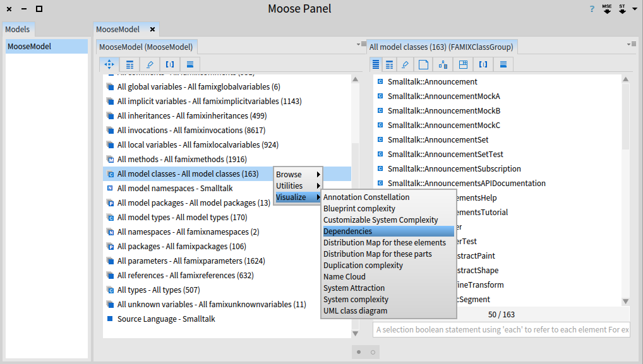This screenshot has width=643, height=364.
Task: Click the navigation arrows icon in MooseModel toolbar
Action: click(109, 64)
